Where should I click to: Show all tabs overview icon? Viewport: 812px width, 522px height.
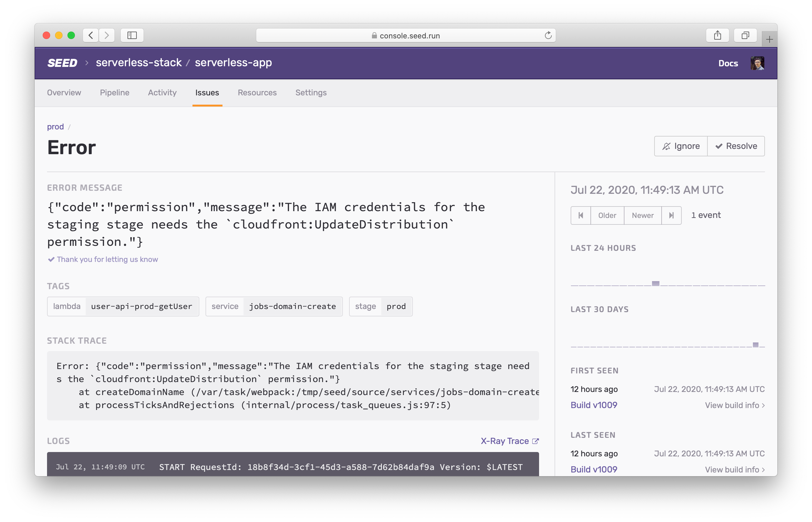(745, 35)
